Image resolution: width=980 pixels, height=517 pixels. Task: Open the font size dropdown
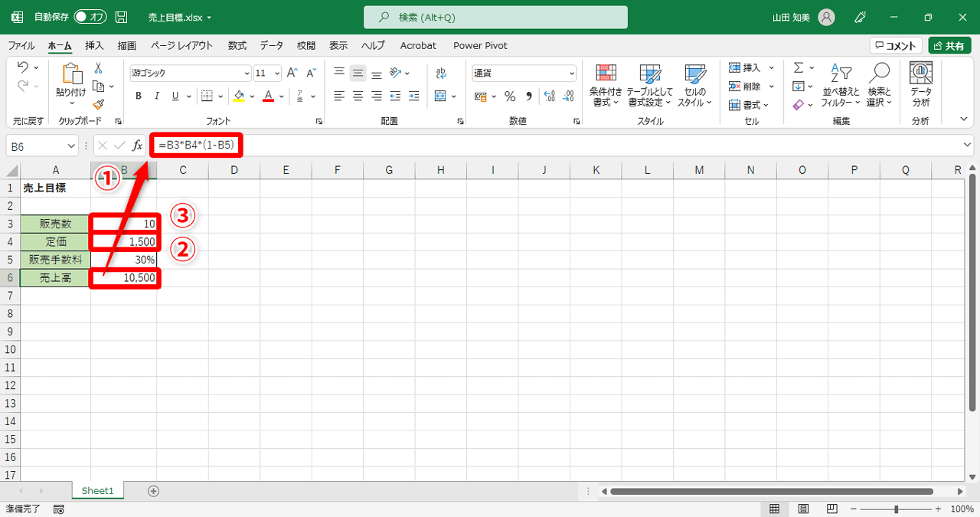277,74
